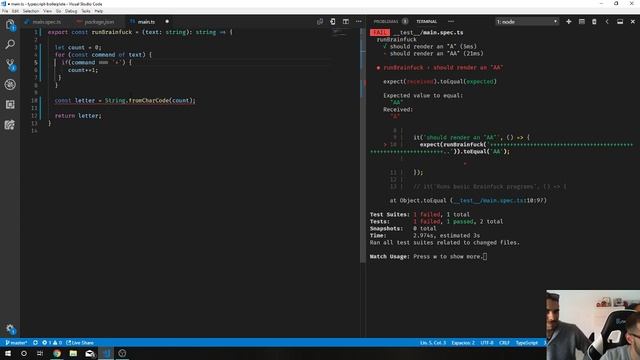Click the webcam overlay thumbnail
This screenshot has width=640, height=360.
(593, 325)
